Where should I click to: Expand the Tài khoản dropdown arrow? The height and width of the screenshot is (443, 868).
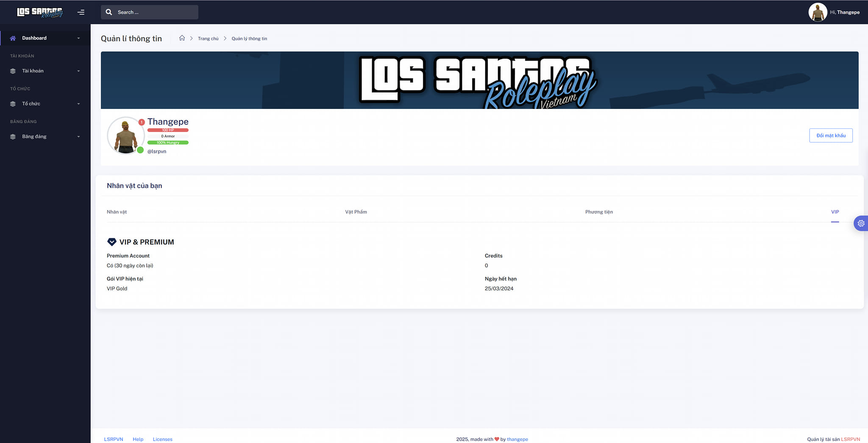pyautogui.click(x=78, y=71)
